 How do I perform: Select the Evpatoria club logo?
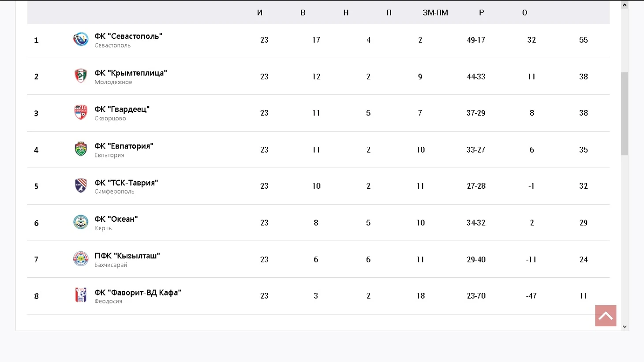tap(81, 149)
